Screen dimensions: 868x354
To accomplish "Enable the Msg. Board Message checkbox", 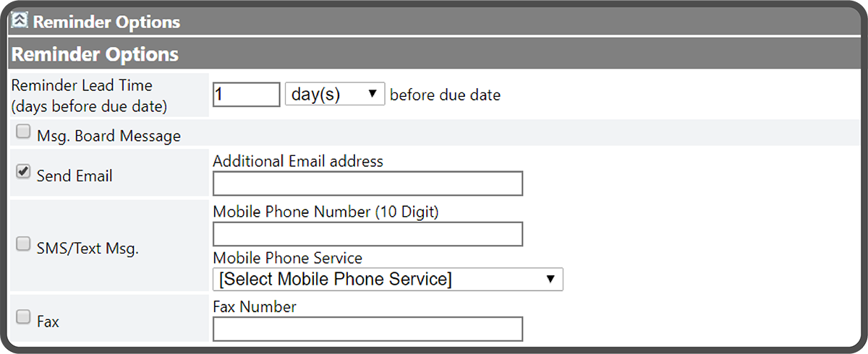I will point(24,132).
